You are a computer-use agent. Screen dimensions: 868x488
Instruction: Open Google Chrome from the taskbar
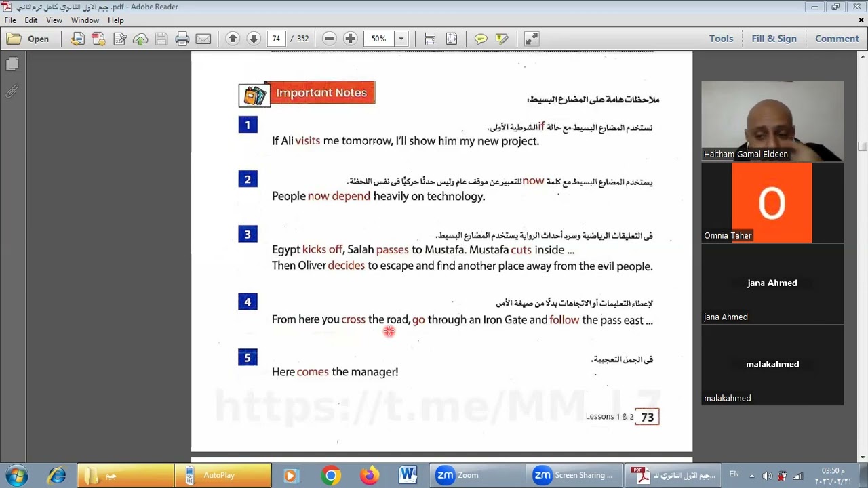pyautogui.click(x=331, y=476)
